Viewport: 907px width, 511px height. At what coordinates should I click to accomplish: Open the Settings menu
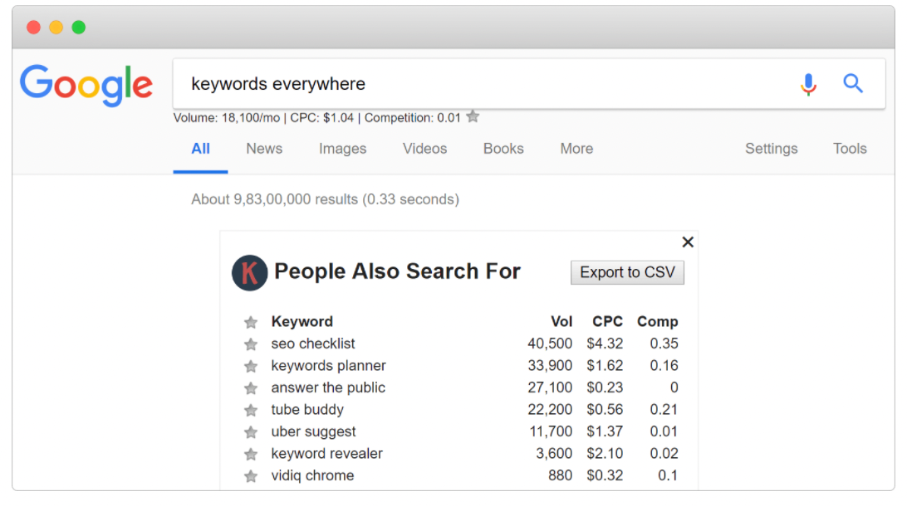pyautogui.click(x=771, y=149)
